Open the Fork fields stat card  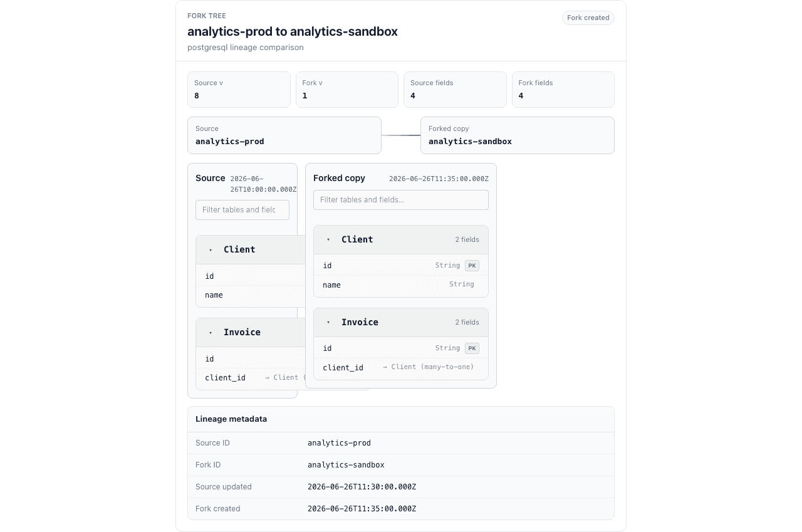pos(563,90)
